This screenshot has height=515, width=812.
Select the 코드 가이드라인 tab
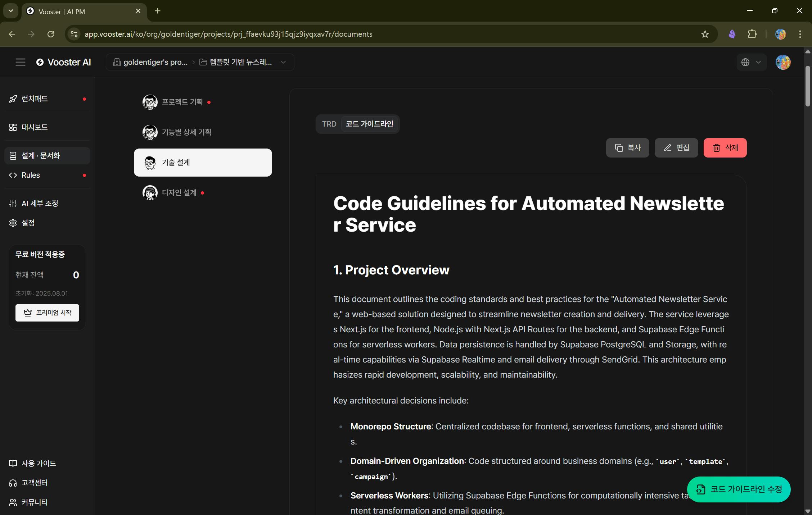[369, 124]
